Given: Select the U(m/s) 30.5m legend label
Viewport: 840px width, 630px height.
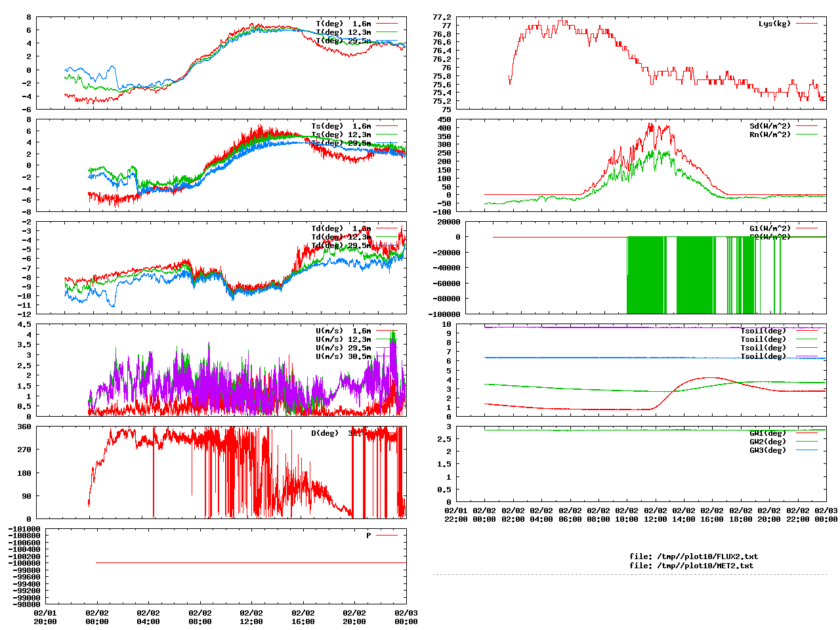Looking at the screenshot, I should pos(343,356).
